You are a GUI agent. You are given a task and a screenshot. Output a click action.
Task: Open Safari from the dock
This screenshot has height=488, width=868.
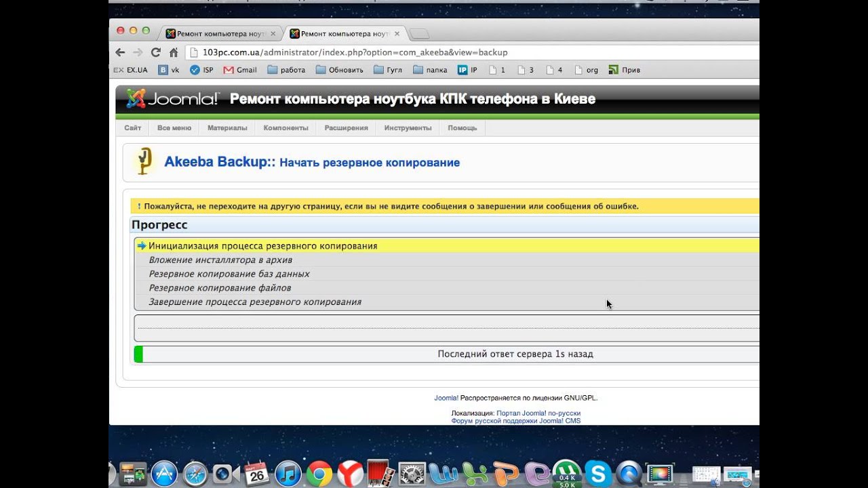[x=195, y=474]
